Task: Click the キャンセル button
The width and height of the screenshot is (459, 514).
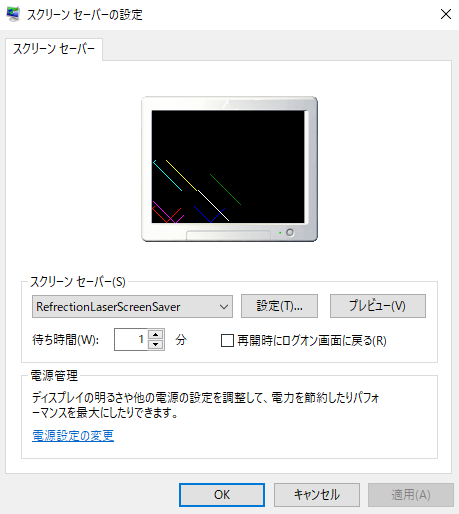Action: 317,495
